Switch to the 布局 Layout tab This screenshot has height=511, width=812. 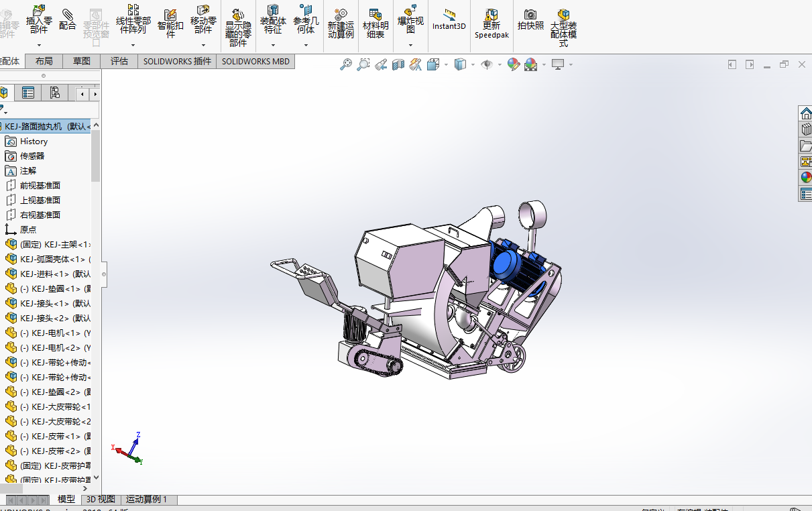click(x=44, y=61)
